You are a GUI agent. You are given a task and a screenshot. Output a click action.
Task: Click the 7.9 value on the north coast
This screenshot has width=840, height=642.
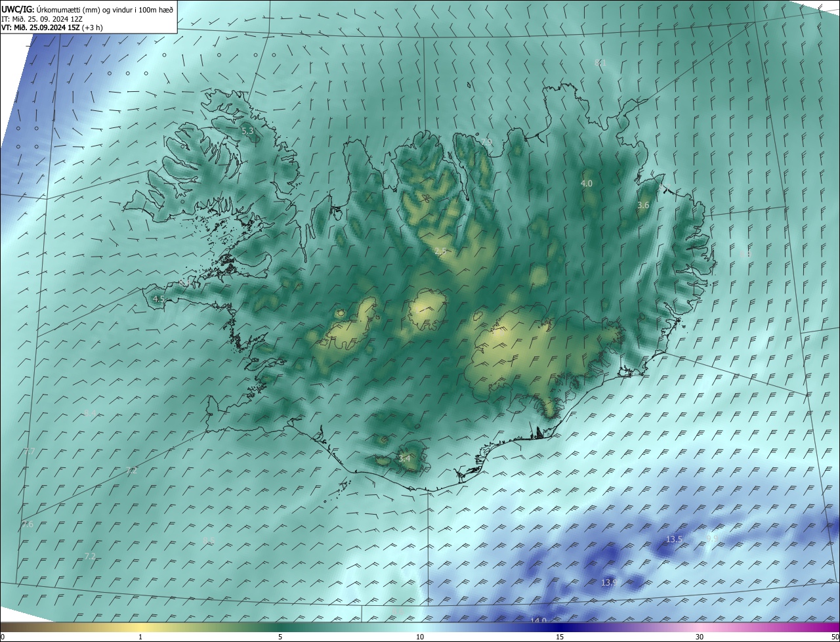click(x=486, y=142)
